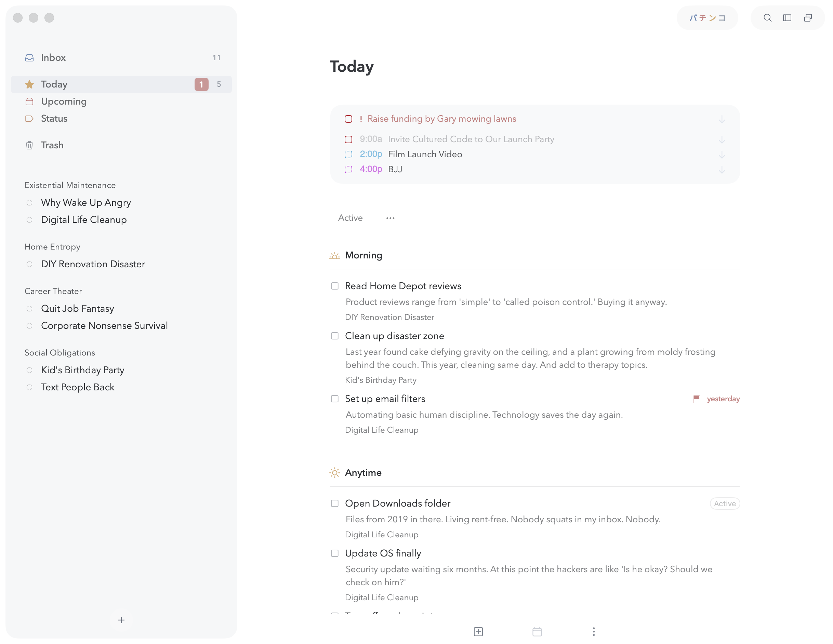833x644 pixels.
Task: Click the パチンコ button at top
Action: pyautogui.click(x=707, y=18)
